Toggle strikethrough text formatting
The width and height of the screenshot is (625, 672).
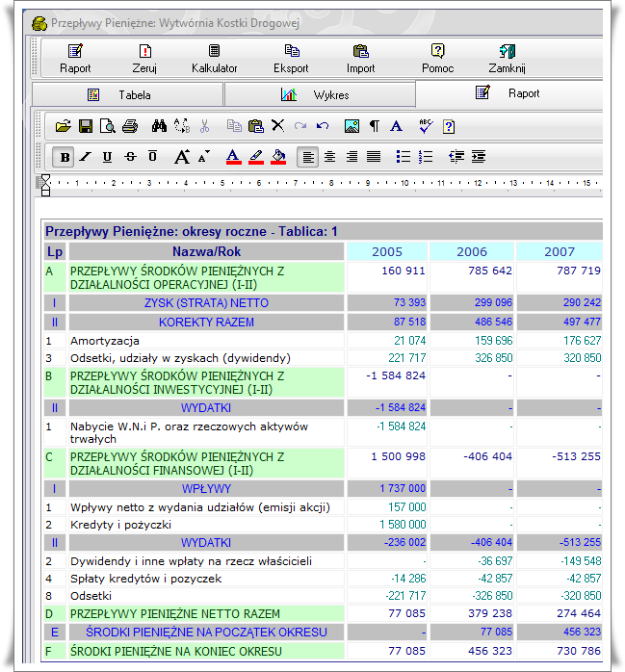click(x=130, y=157)
